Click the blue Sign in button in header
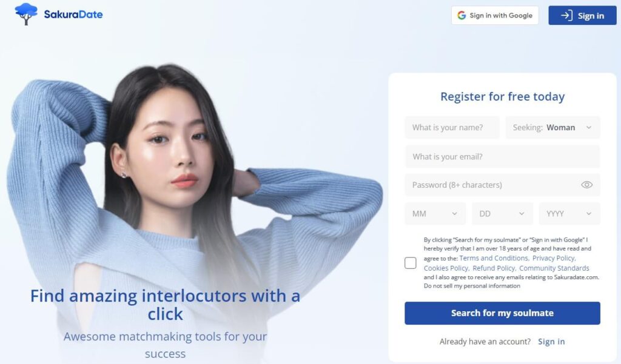The height and width of the screenshot is (364, 621). point(583,15)
